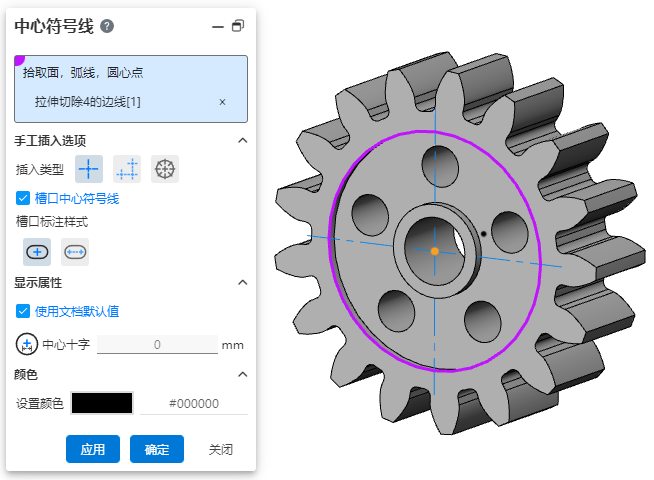Minimize the 中心符号线 panel
The height and width of the screenshot is (480, 654).
pos(217,27)
